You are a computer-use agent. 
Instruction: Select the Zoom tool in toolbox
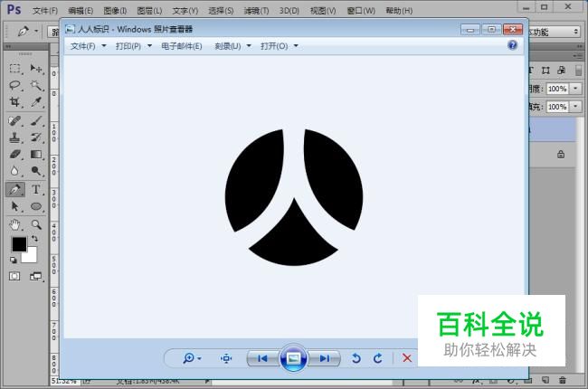(x=36, y=224)
